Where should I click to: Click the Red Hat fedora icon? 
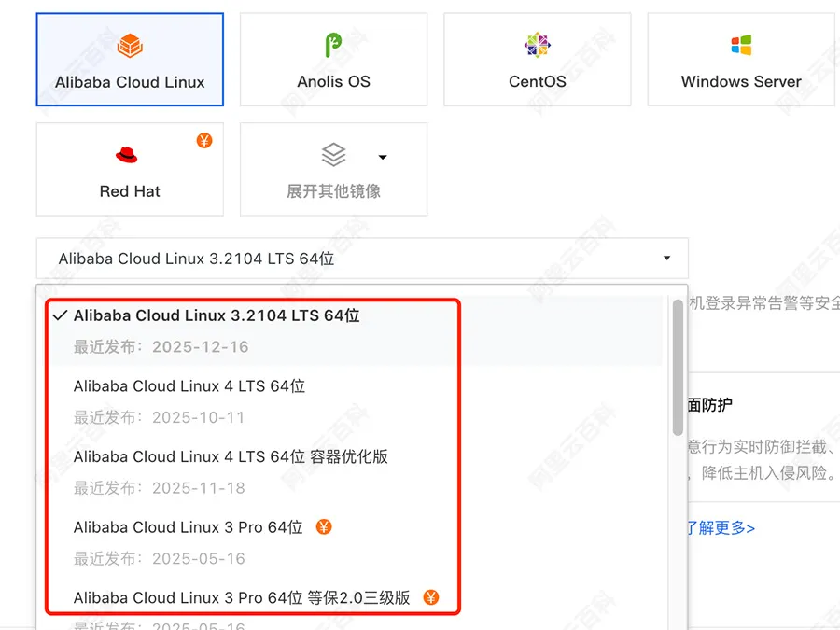(129, 153)
